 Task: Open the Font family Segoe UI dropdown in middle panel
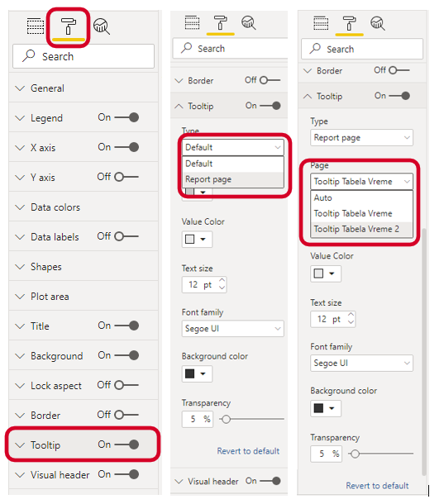point(232,329)
